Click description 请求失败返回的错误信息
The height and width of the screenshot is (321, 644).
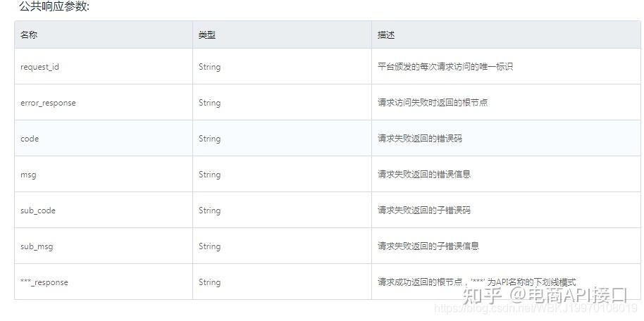click(x=424, y=175)
